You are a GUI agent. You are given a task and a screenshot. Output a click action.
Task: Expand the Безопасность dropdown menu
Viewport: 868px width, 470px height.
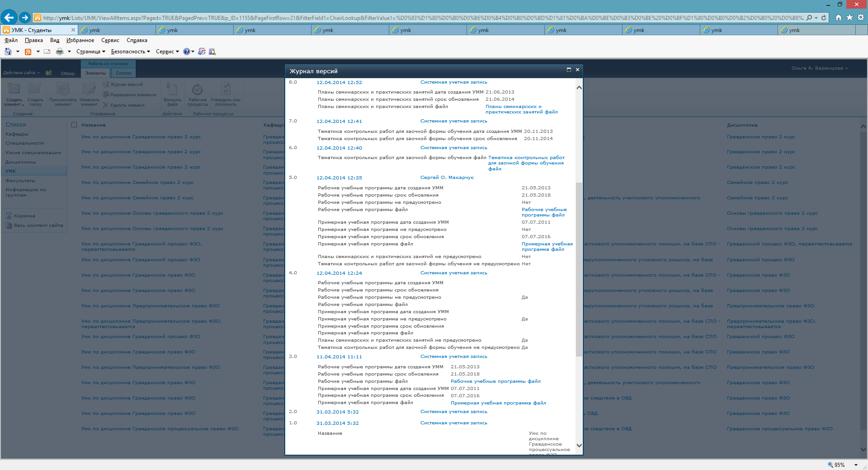(130, 52)
